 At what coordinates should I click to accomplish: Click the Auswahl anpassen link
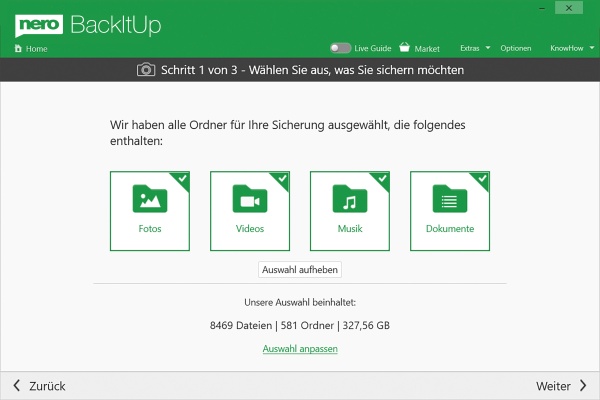tap(300, 349)
